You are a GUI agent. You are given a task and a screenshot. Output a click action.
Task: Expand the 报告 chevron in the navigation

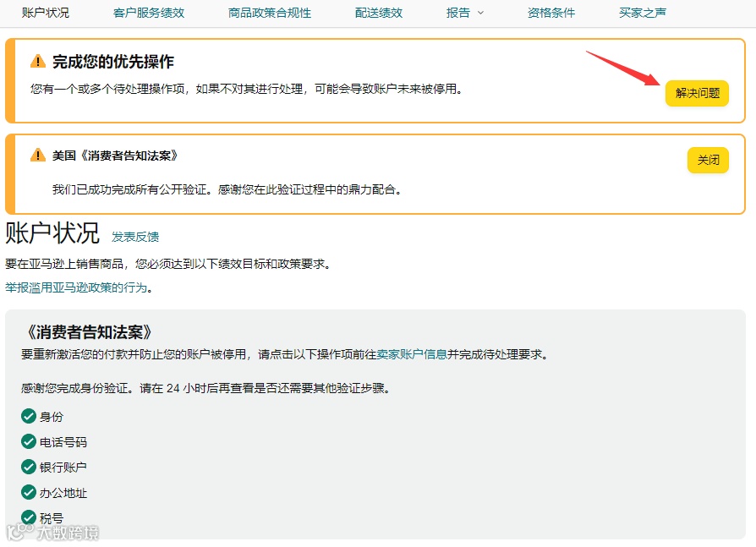pyautogui.click(x=480, y=14)
